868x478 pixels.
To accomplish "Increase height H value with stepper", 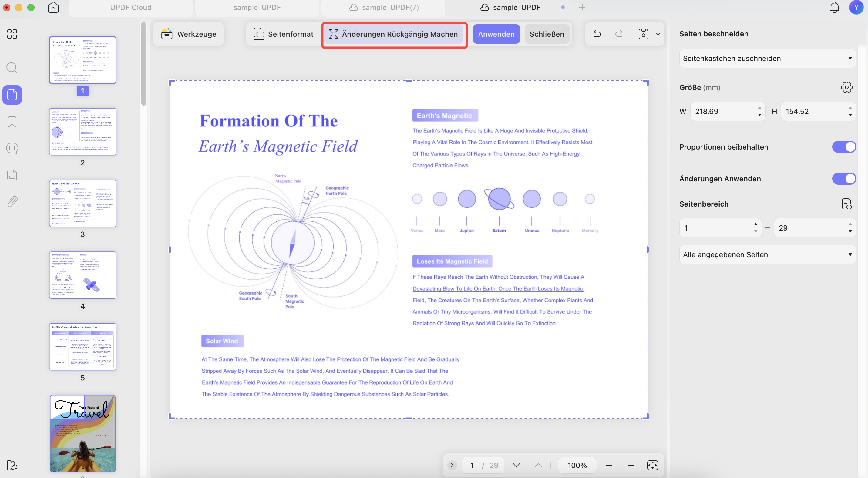I will coord(850,108).
